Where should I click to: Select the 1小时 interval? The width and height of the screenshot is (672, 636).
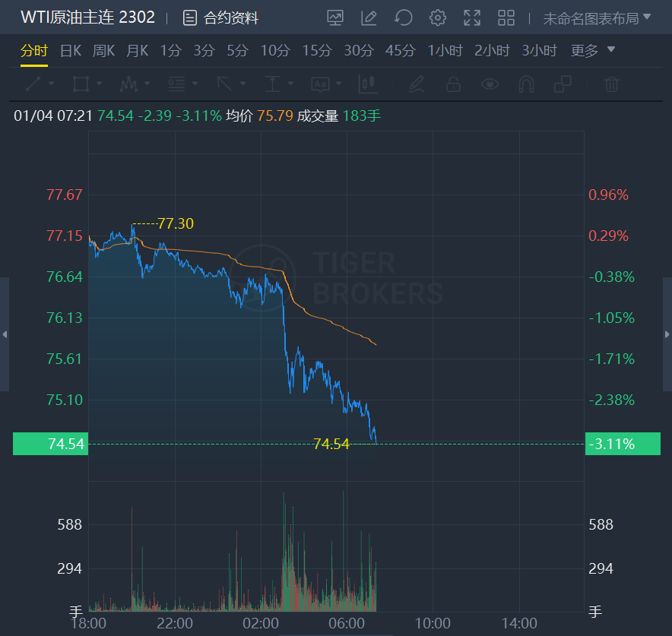[x=445, y=51]
